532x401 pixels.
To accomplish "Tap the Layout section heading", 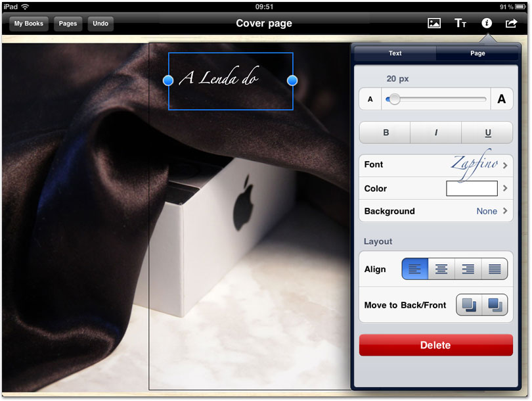I will point(378,241).
